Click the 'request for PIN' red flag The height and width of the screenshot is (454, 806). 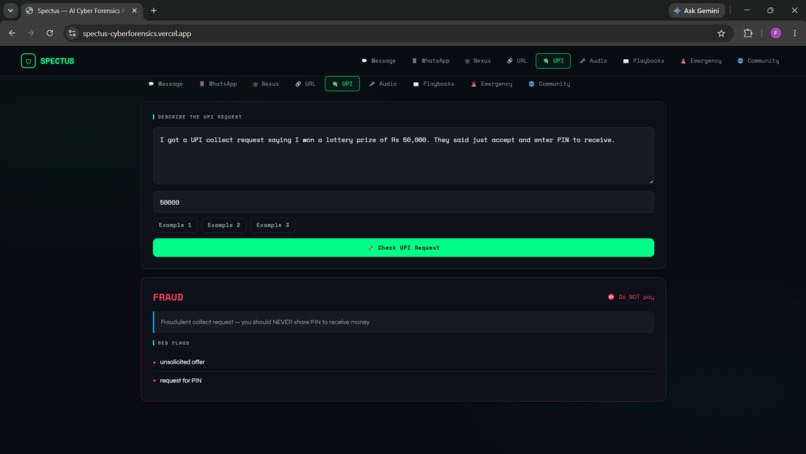(180, 380)
